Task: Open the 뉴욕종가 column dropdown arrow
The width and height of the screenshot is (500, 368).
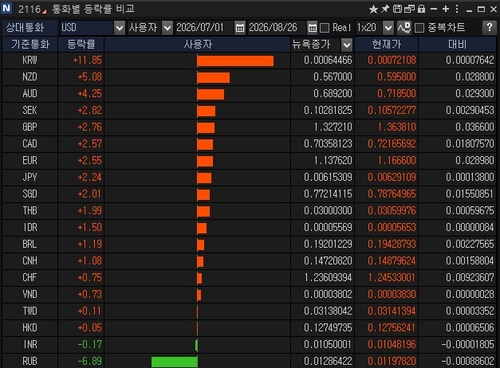Action: tap(347, 45)
